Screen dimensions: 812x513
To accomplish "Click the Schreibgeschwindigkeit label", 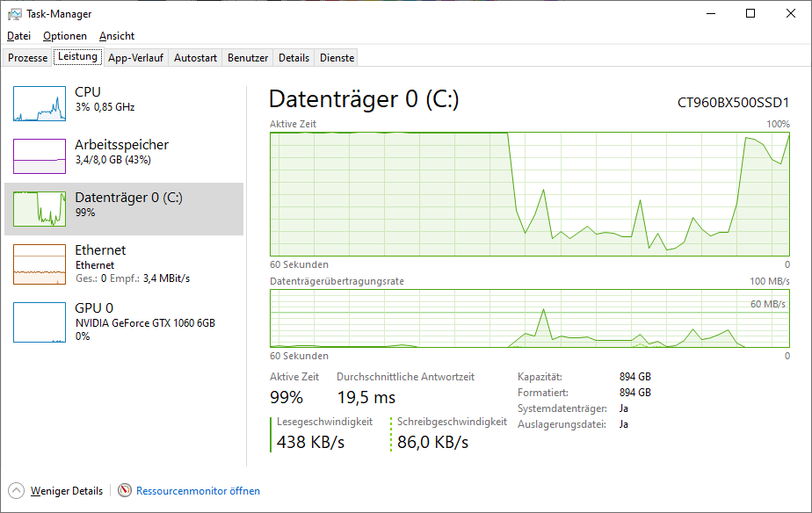I will click(x=452, y=422).
